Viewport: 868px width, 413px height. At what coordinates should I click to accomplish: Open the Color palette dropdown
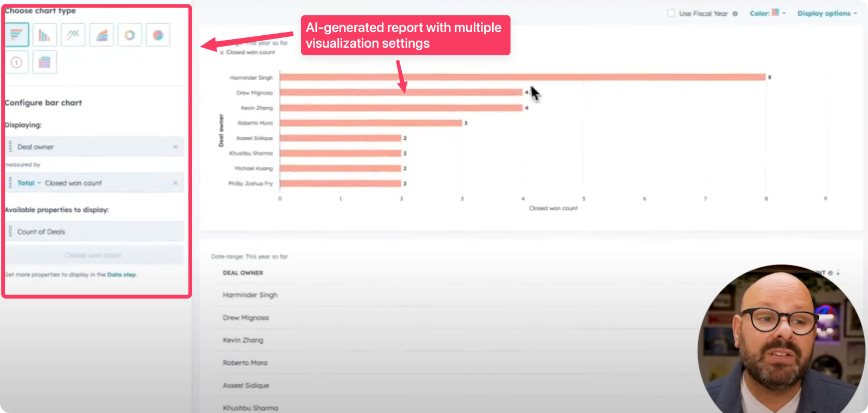(768, 13)
